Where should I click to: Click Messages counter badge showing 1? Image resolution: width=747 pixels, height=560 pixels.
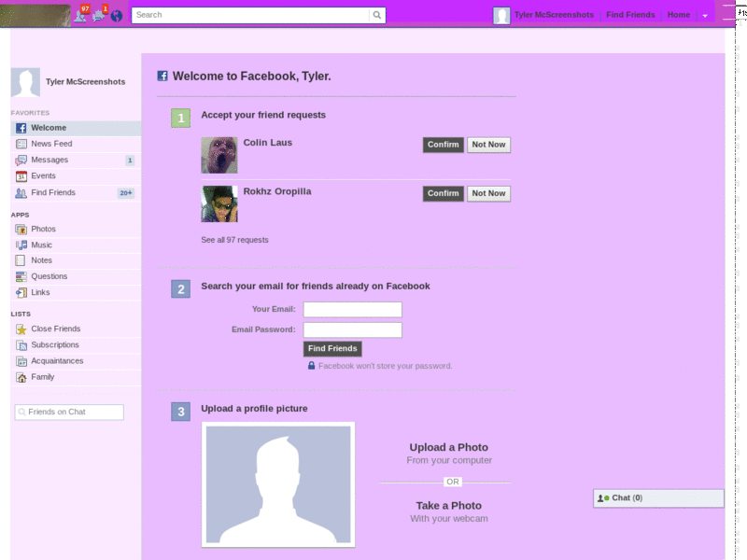click(130, 161)
